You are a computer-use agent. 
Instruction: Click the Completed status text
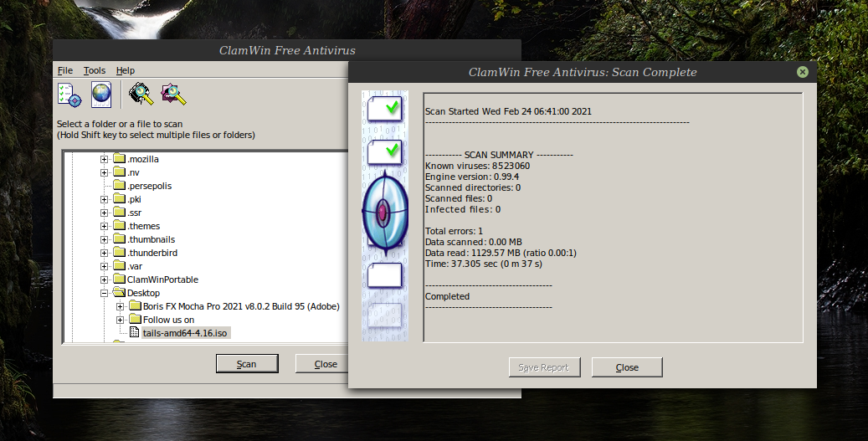[447, 296]
